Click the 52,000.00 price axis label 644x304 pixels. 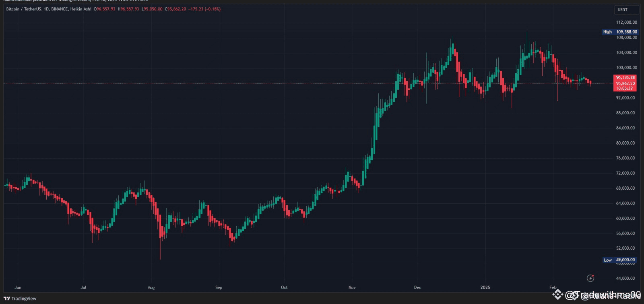(625, 248)
